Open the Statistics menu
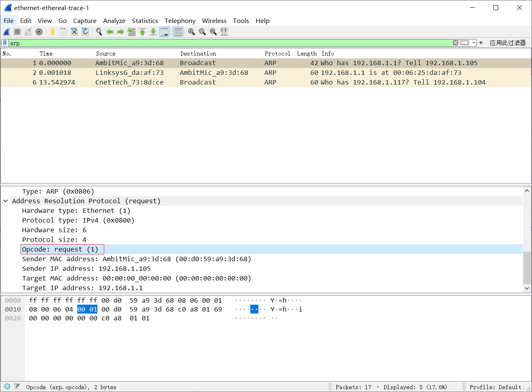 [145, 21]
